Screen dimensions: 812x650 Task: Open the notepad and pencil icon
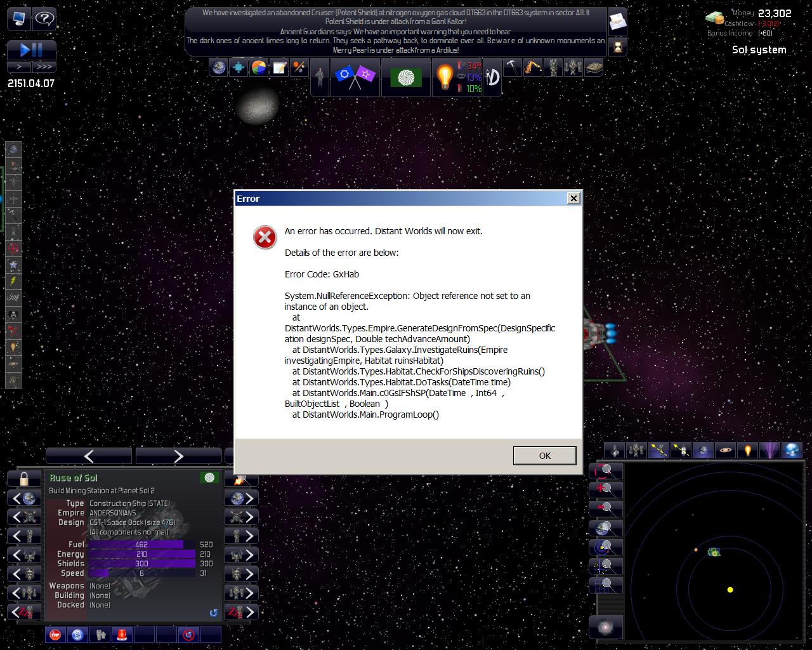279,67
